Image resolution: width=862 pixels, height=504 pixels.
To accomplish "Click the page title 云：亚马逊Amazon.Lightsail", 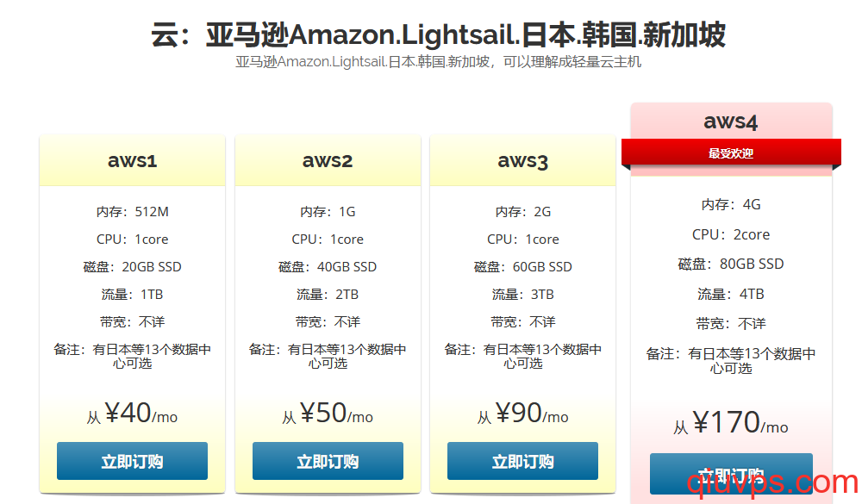I will coord(438,34).
